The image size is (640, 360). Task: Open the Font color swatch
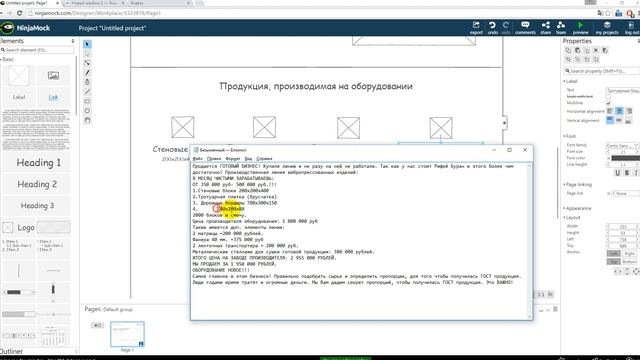tap(625, 158)
